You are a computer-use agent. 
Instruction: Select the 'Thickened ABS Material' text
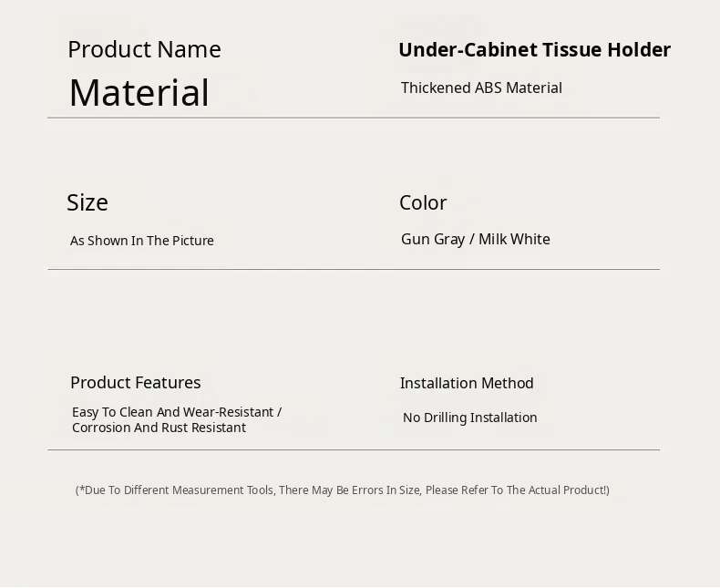pyautogui.click(x=481, y=88)
